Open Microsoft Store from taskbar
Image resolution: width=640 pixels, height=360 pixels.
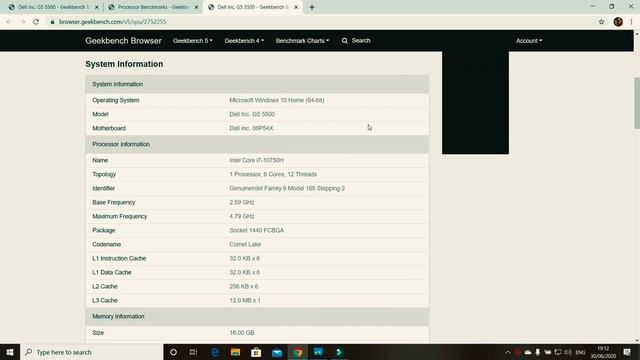click(x=256, y=352)
